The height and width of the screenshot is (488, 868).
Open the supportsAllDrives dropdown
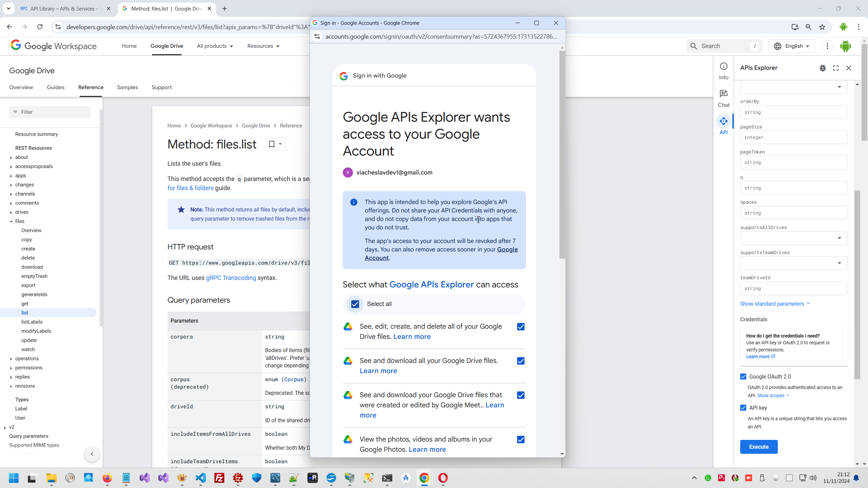[793, 238]
